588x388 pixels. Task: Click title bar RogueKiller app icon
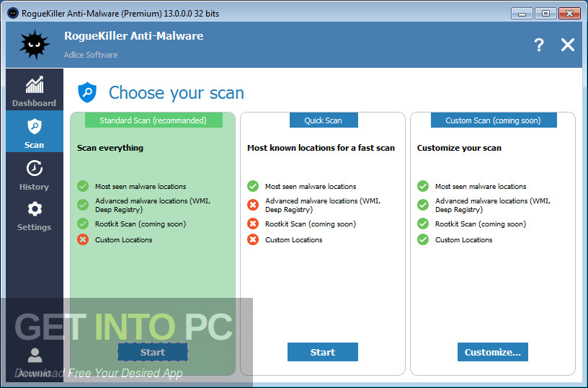coord(13,13)
